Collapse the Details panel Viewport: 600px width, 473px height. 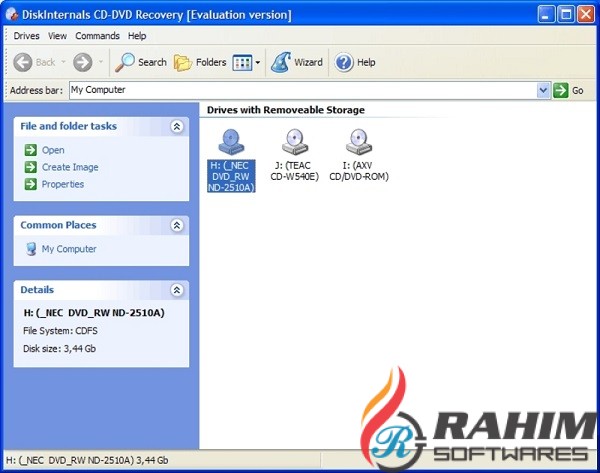177,290
